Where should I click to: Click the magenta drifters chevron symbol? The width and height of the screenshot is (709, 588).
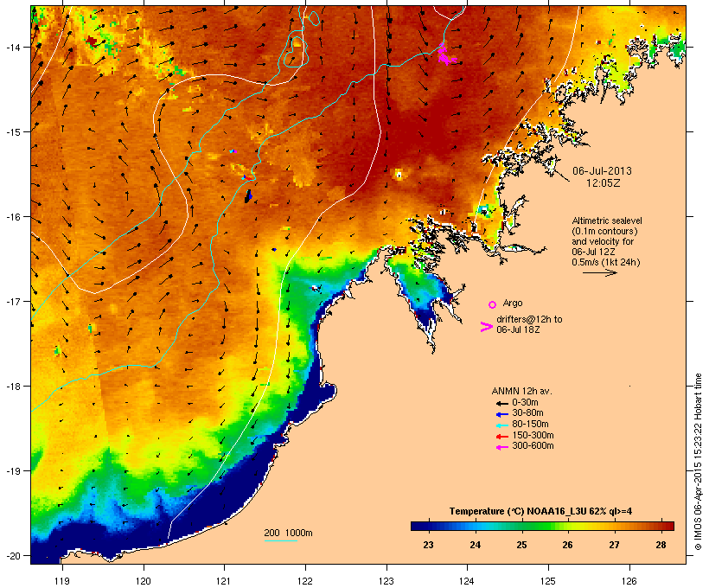[x=486, y=327]
